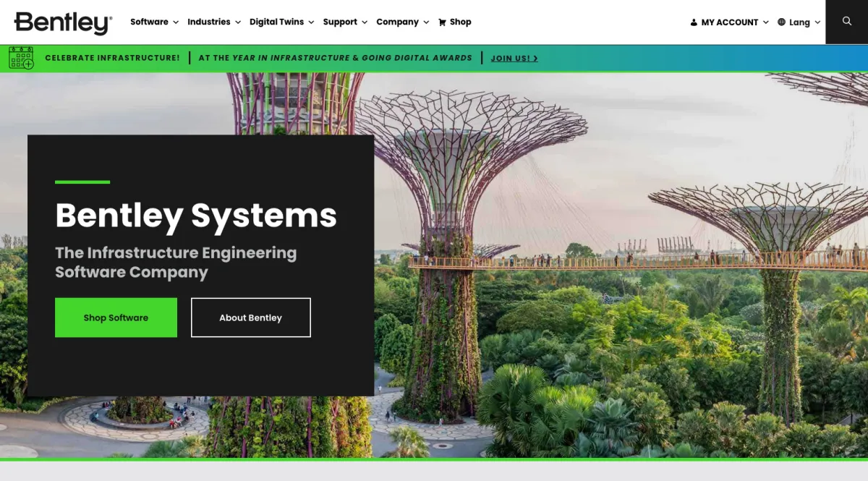Click the shopping cart icon beside Shop
868x481 pixels.
click(442, 22)
